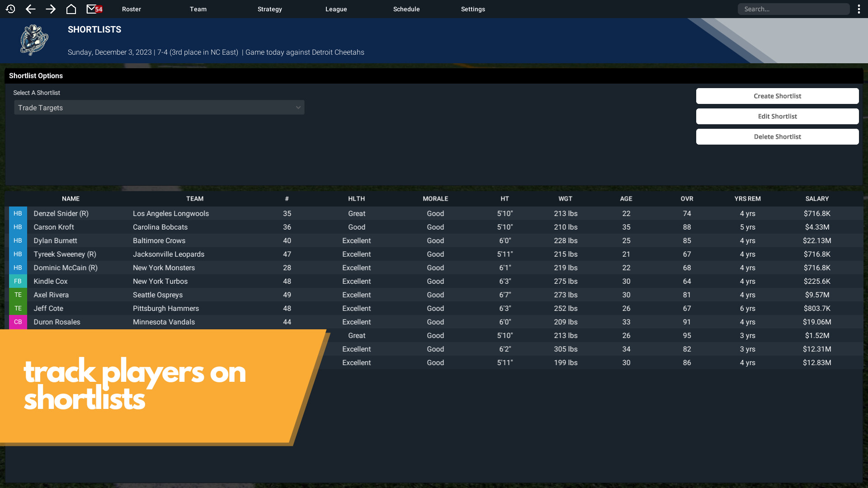Click the CB badge for Duron Rosales
The height and width of the screenshot is (488, 868).
[18, 322]
